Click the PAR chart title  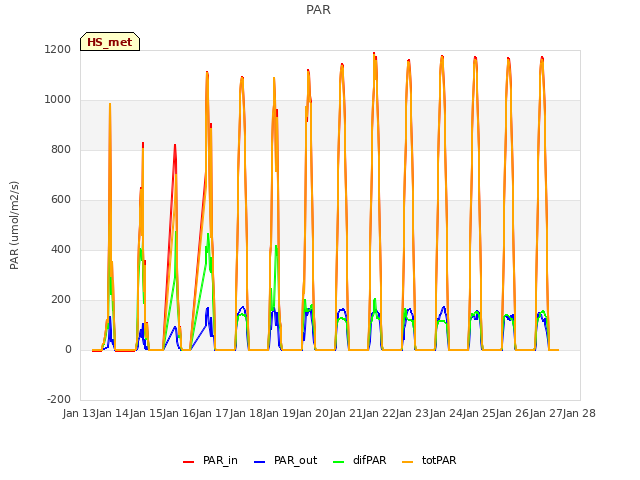point(318,9)
